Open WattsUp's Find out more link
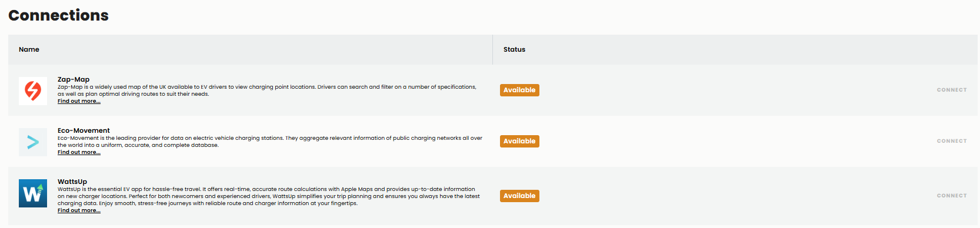Viewport: 980px width, 228px height. (79, 210)
